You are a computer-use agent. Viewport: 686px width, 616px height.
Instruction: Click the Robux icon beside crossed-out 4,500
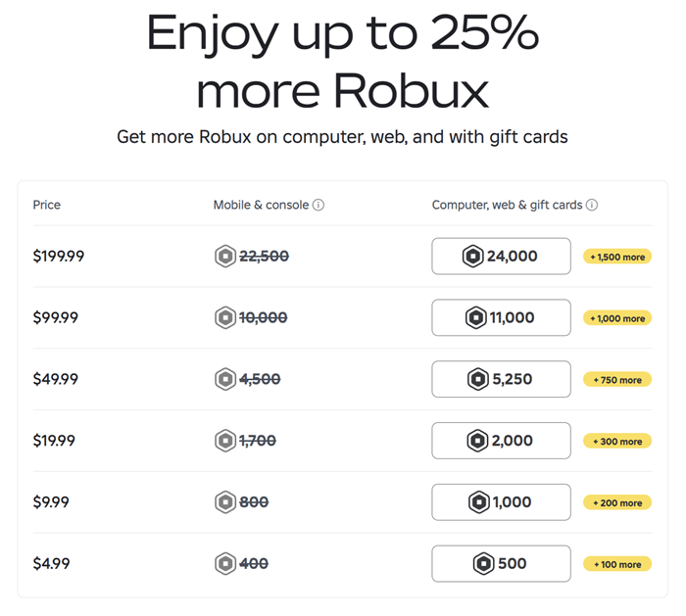[225, 380]
